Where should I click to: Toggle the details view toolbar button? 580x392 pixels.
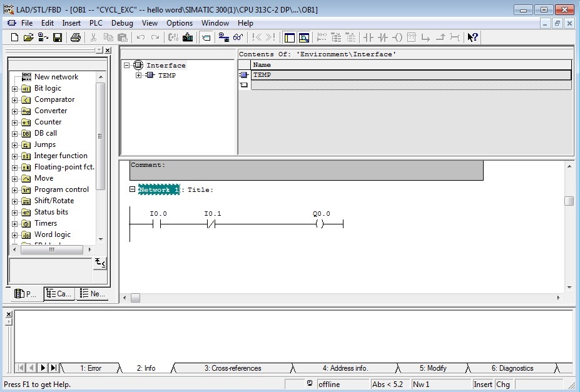click(x=304, y=38)
